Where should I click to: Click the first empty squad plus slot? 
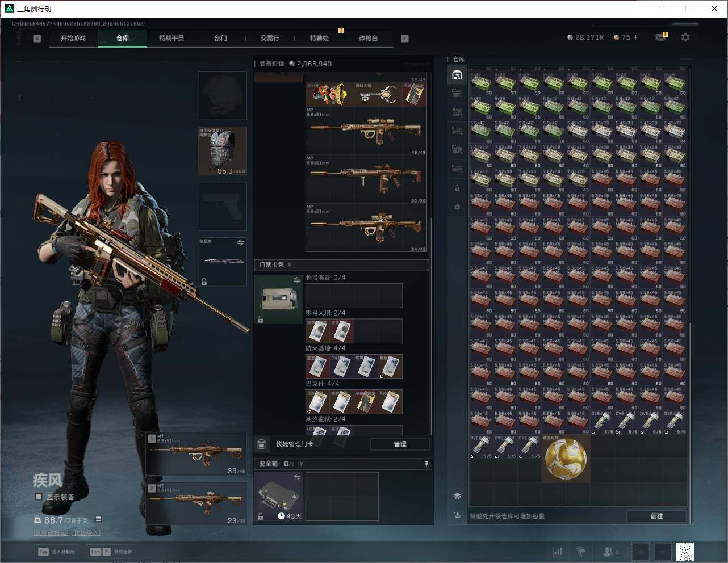(x=640, y=552)
